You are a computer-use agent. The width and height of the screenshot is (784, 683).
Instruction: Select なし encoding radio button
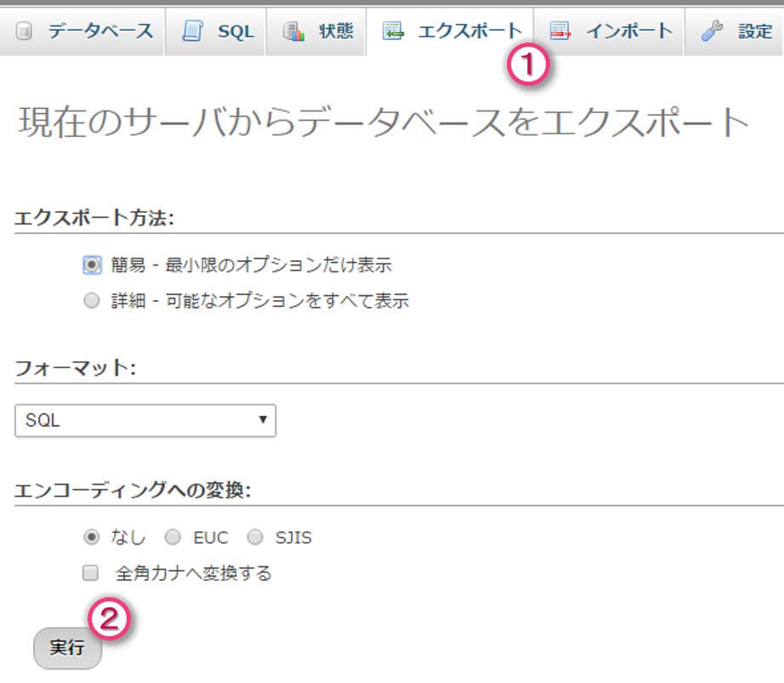point(92,538)
